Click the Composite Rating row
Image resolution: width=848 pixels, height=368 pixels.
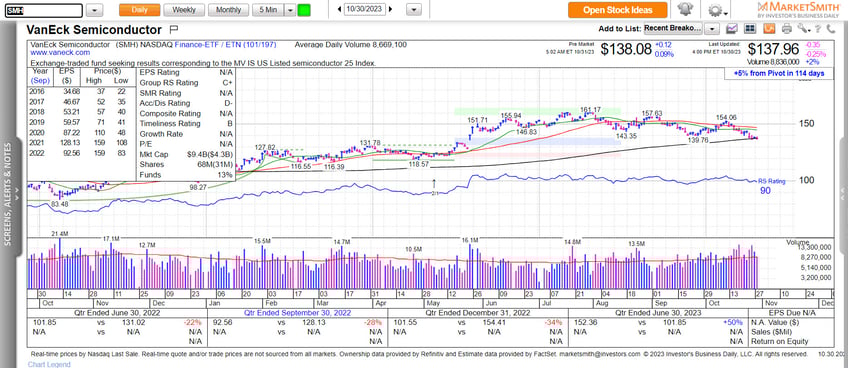(x=186, y=114)
